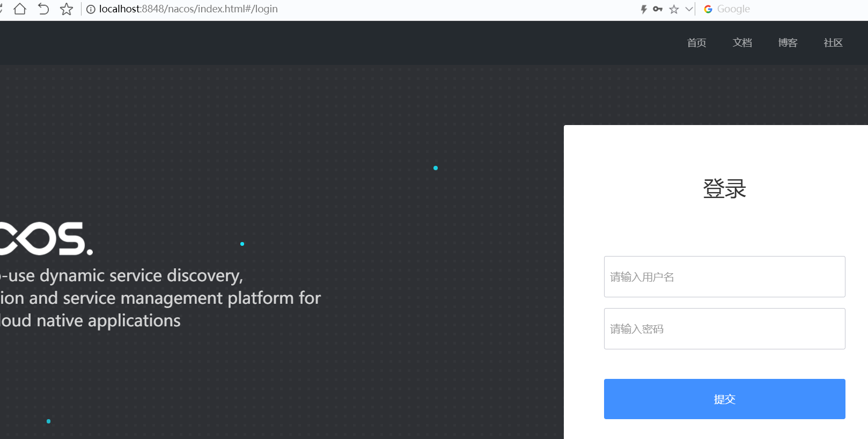The width and height of the screenshot is (868, 439).
Task: Focus the 请输入用户名 username field
Action: [x=725, y=277]
